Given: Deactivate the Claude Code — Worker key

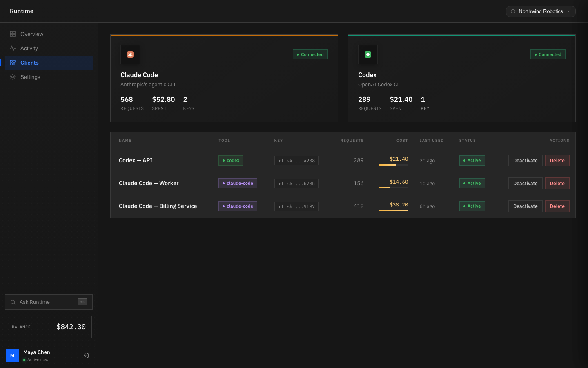Looking at the screenshot, I should (526, 184).
